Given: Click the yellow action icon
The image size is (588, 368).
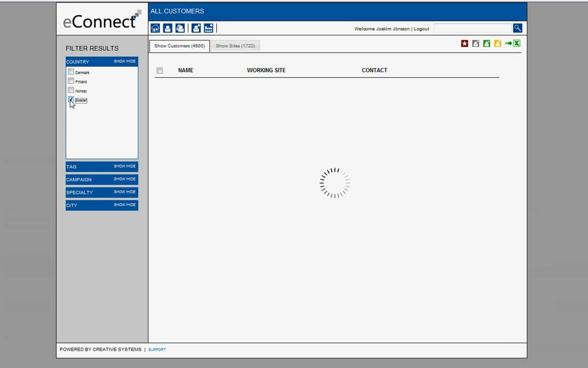Looking at the screenshot, I should point(498,43).
